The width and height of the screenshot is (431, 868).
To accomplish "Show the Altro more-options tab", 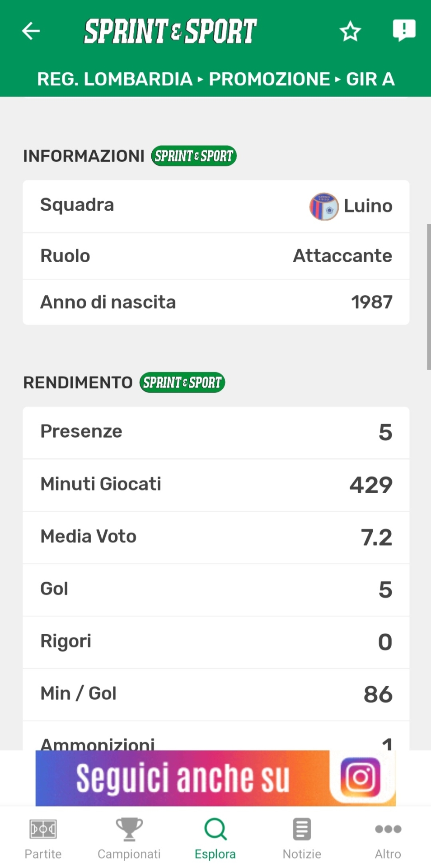I will coord(388,839).
